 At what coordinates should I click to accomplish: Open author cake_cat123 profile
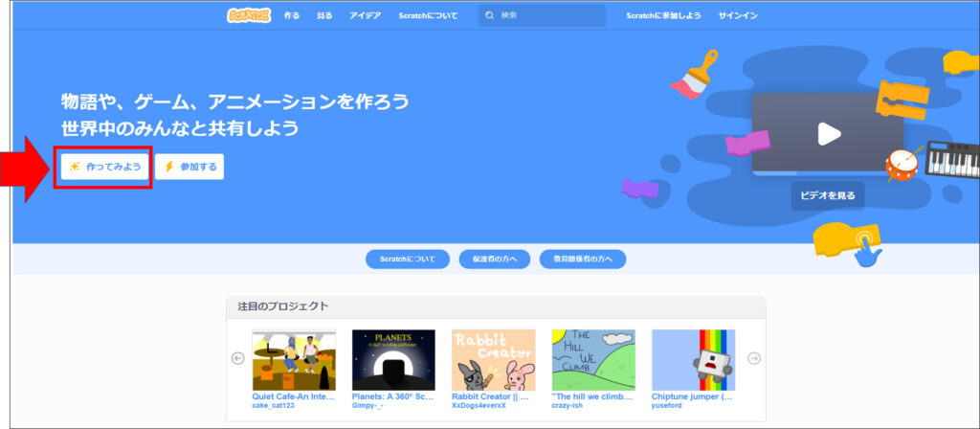(x=273, y=405)
